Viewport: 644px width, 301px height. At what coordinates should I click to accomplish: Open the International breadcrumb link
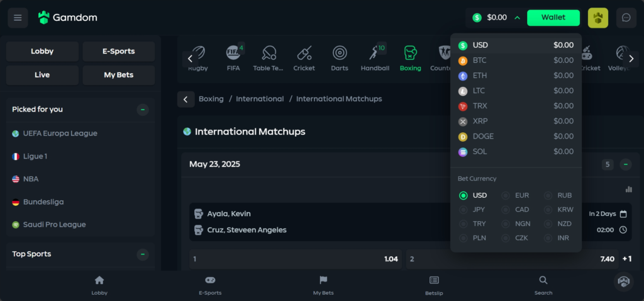click(260, 99)
